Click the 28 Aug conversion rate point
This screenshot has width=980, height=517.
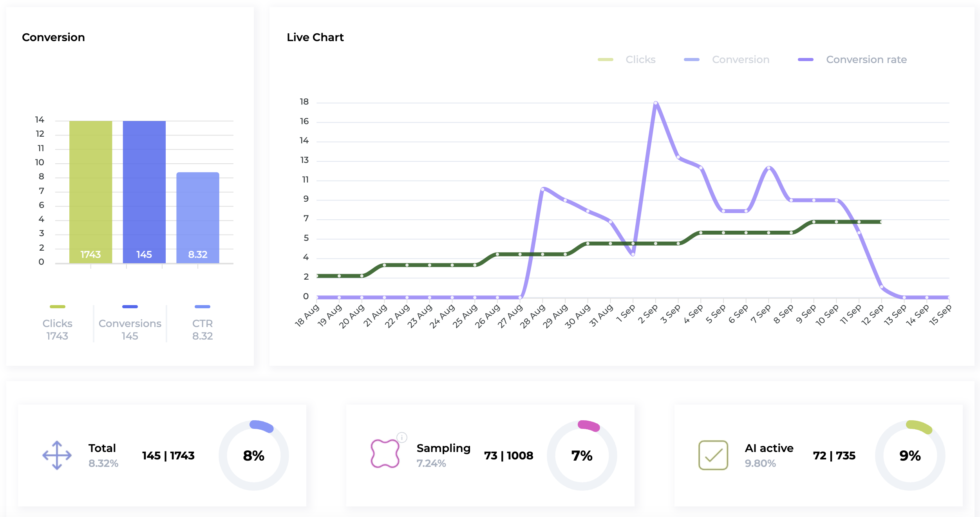click(x=542, y=189)
